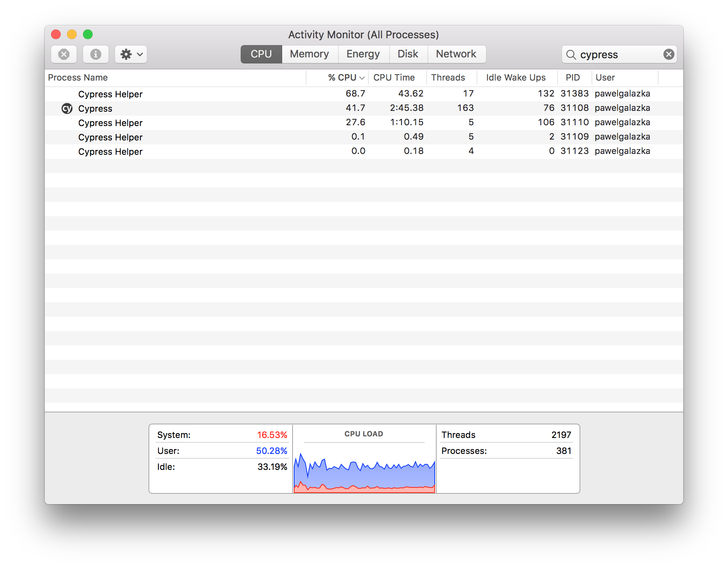
Task: Select Cypress Helper row with PID 31123
Action: coord(364,152)
